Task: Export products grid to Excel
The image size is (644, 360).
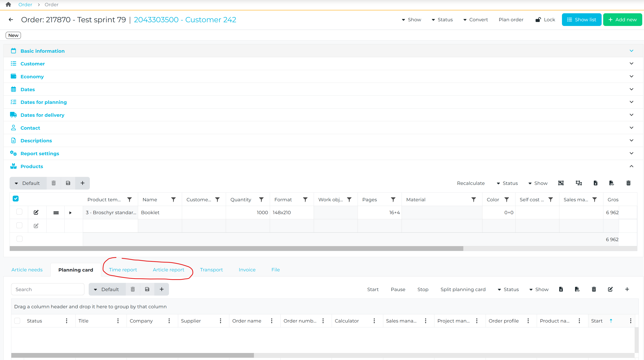Action: [x=595, y=183]
